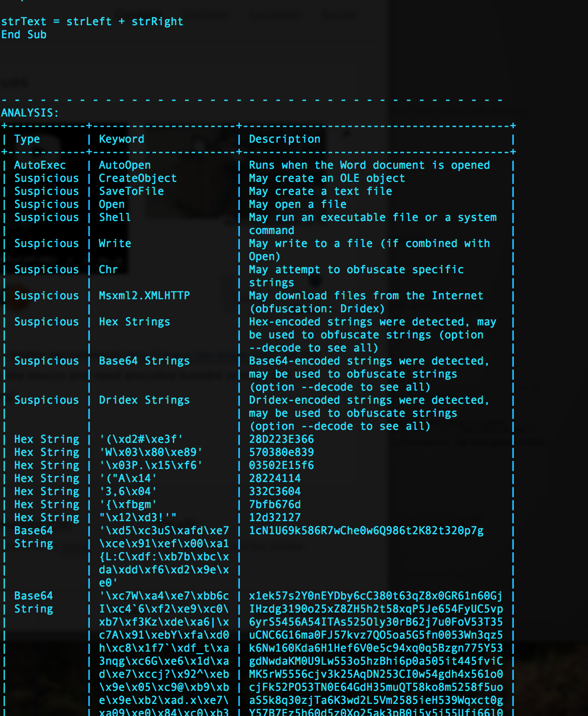This screenshot has height=716, width=588.
Task: Click 'Base64-encoded strings were detected' description
Action: (x=369, y=361)
